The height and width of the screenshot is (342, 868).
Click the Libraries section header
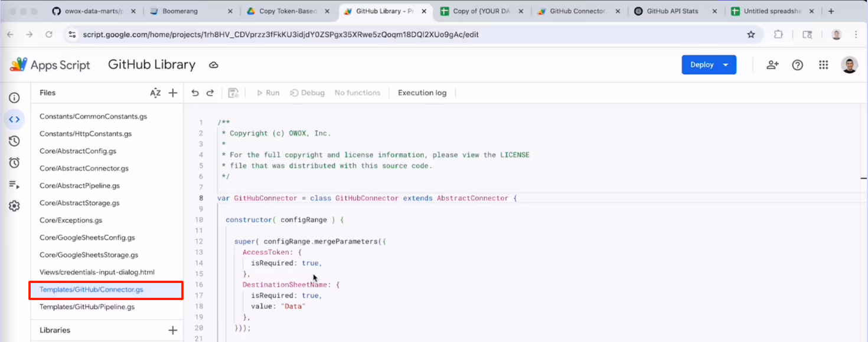click(55, 330)
